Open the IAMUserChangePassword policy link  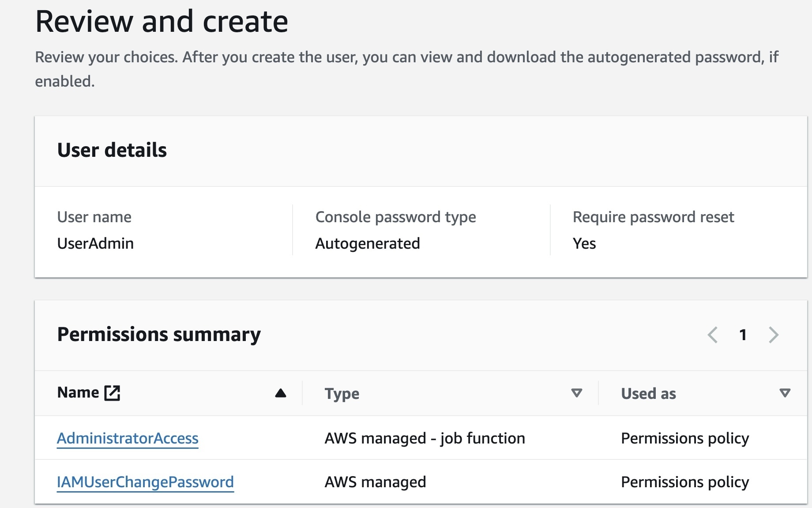coord(145,482)
